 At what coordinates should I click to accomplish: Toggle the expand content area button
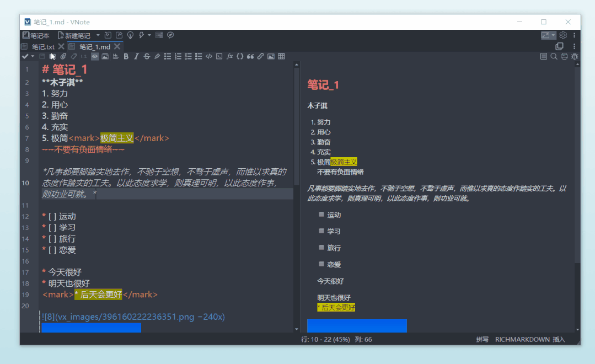click(x=545, y=35)
